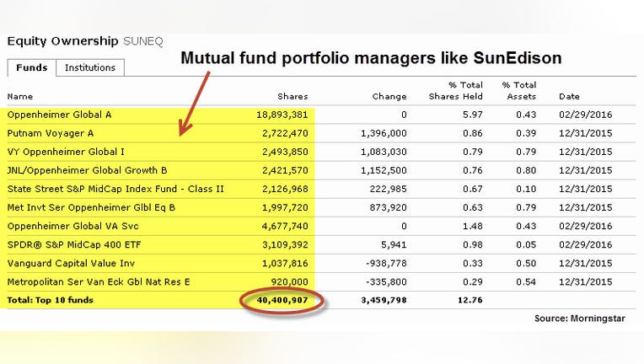This screenshot has width=644, height=364.
Task: Click the change value 1,396,000
Action: click(384, 133)
